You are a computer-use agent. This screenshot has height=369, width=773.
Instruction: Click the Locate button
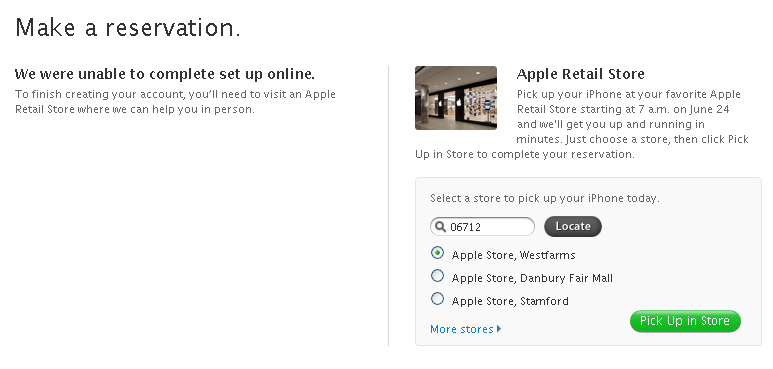coord(573,226)
